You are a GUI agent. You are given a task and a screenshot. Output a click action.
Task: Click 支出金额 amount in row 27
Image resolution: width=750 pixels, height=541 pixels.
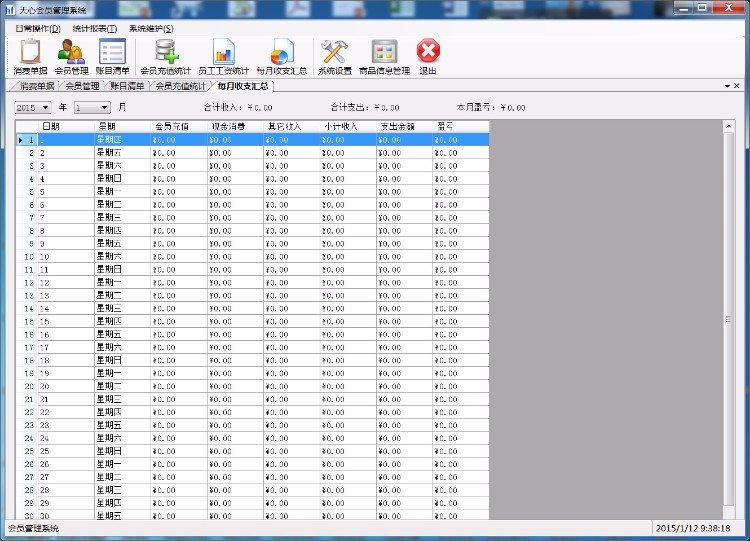[405, 477]
